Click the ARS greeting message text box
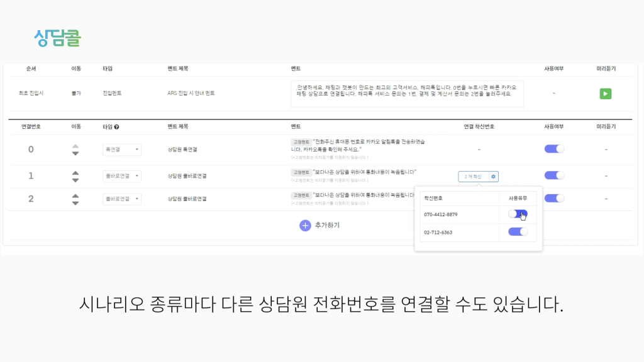This screenshot has width=644, height=362. 408,94
